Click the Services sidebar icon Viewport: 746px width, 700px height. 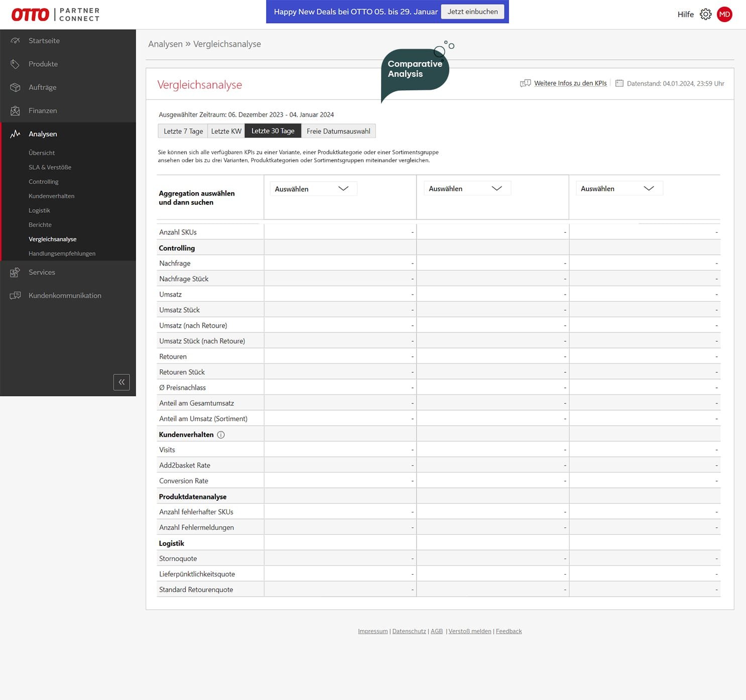[15, 272]
